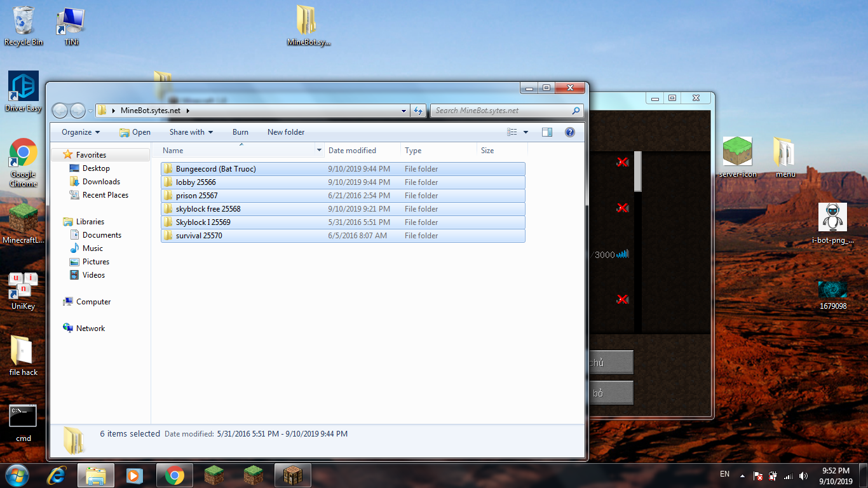Screen dimensions: 868x488
Task: Select the MinecraftL... desktop icon
Action: pos(24,224)
